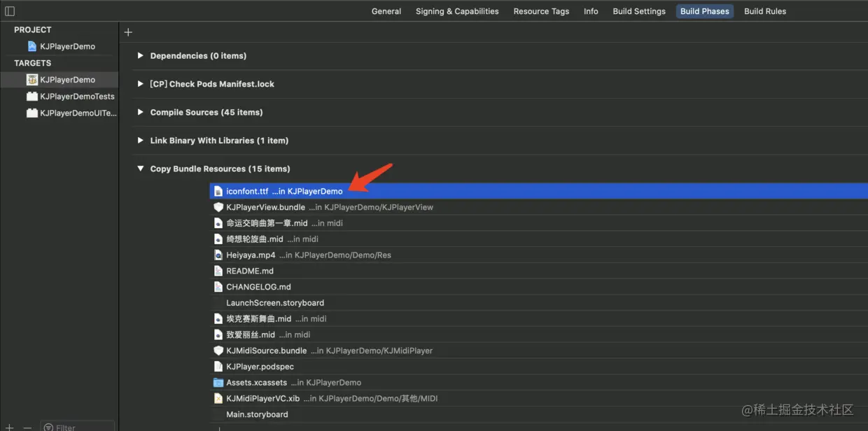Click the KJMidiPlayerVC.xib file icon
The width and height of the screenshot is (868, 431).
tap(218, 398)
